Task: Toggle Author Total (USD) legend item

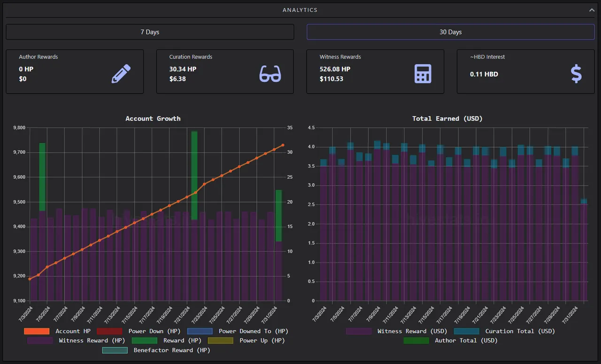Action: (x=450, y=341)
